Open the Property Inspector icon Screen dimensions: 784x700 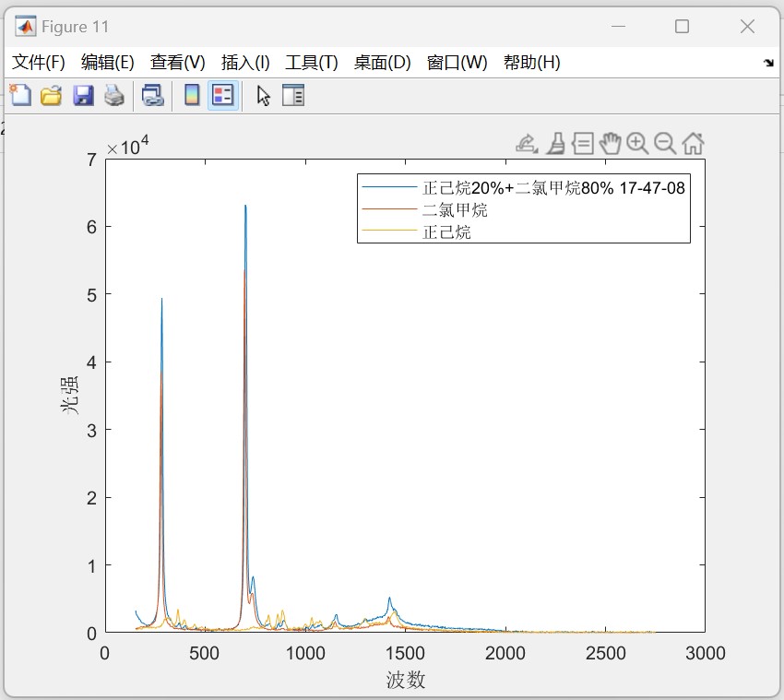tap(293, 95)
